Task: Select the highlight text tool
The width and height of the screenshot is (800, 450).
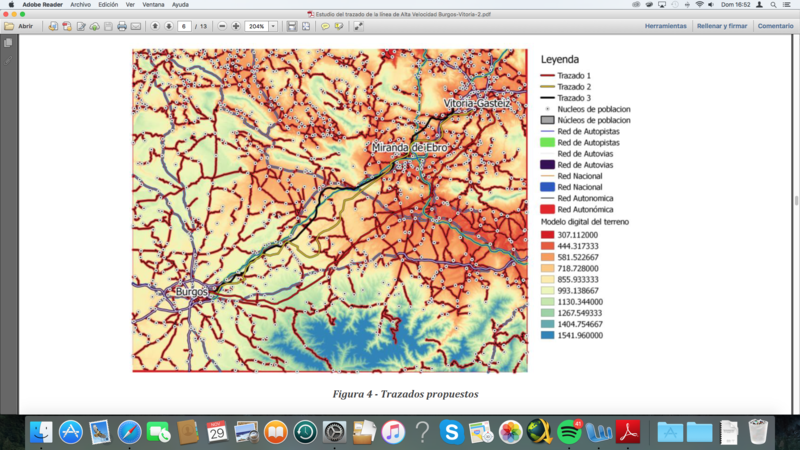Action: point(339,26)
